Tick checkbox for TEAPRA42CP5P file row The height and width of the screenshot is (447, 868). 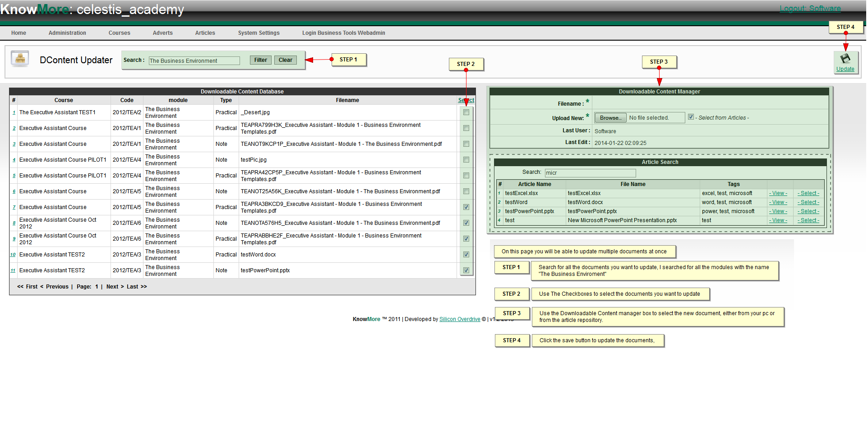[466, 176]
